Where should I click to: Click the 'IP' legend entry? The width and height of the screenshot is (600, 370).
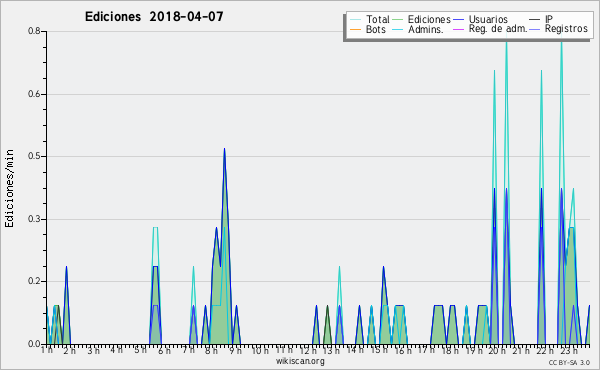(x=541, y=19)
